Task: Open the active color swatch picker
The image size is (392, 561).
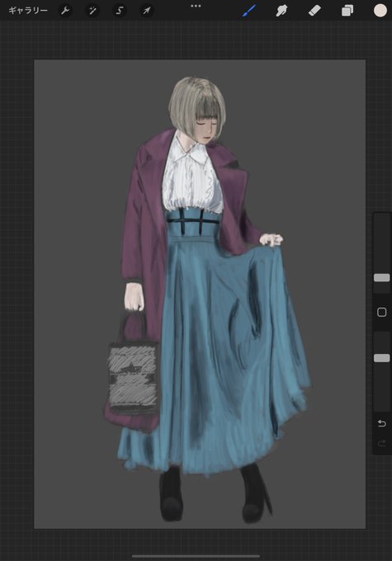Action: pos(380,11)
